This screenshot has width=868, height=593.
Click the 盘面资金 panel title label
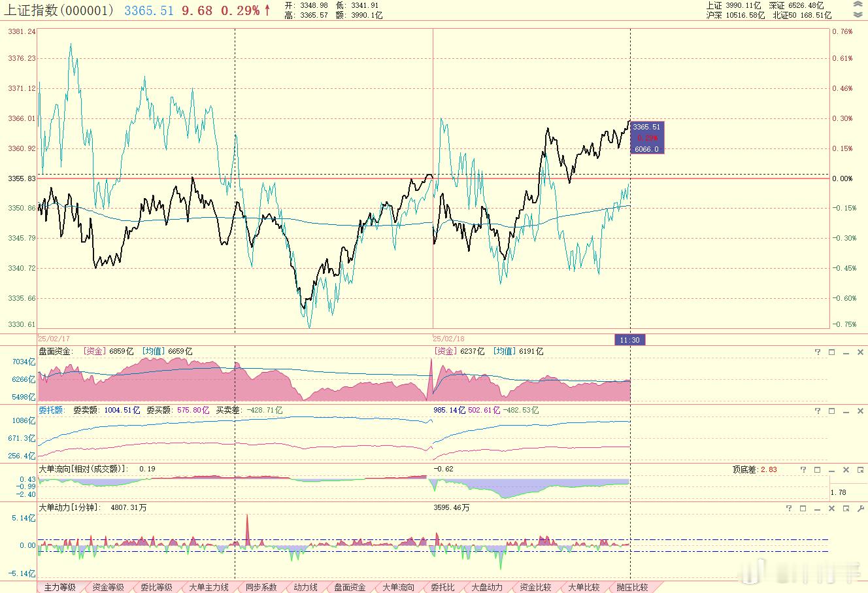click(56, 352)
